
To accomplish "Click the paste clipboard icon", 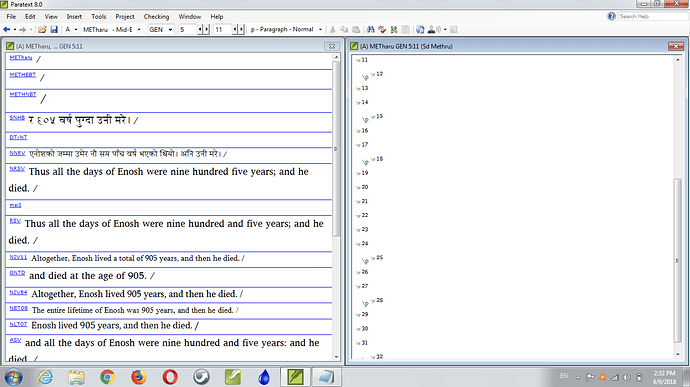I will point(356,29).
